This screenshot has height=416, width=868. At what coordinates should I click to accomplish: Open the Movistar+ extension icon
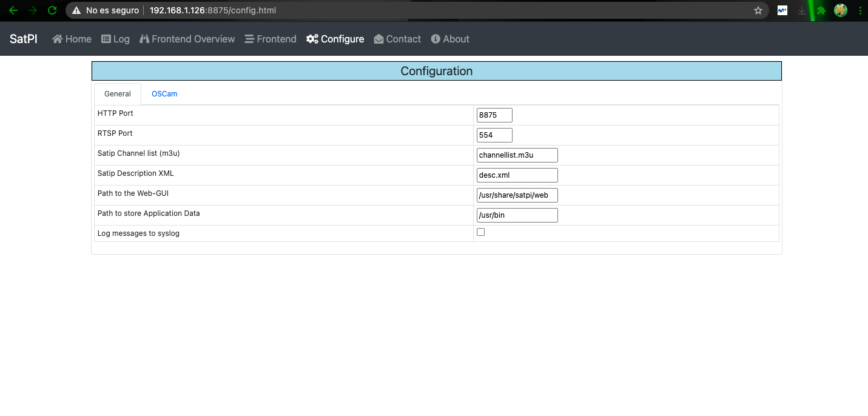pos(782,10)
